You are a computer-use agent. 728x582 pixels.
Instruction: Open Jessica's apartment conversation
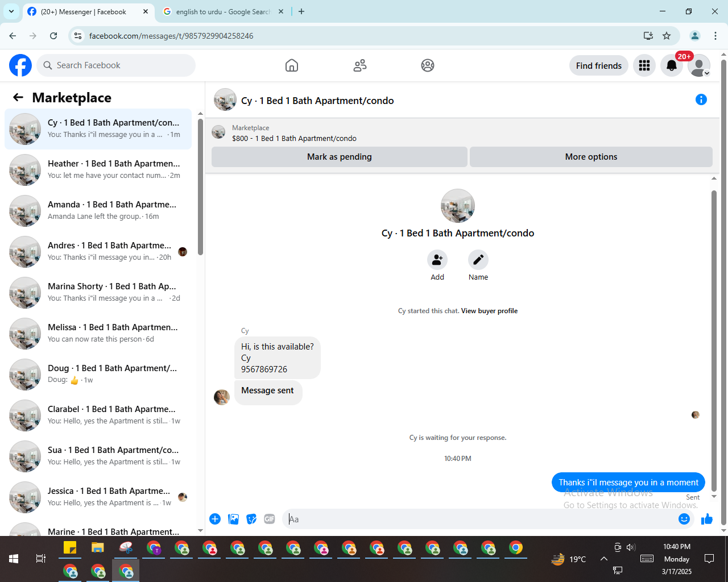(98, 497)
